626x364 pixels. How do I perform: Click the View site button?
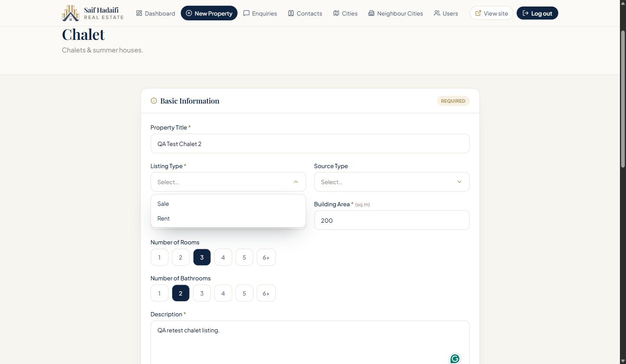tap(492, 13)
